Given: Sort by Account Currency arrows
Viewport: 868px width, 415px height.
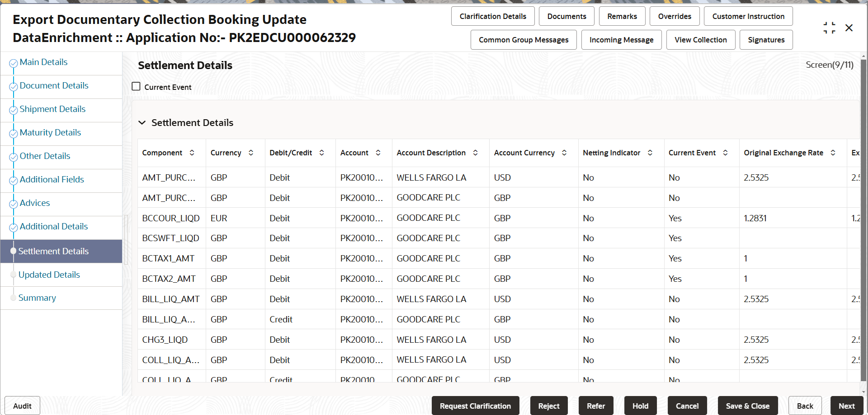Looking at the screenshot, I should [565, 153].
